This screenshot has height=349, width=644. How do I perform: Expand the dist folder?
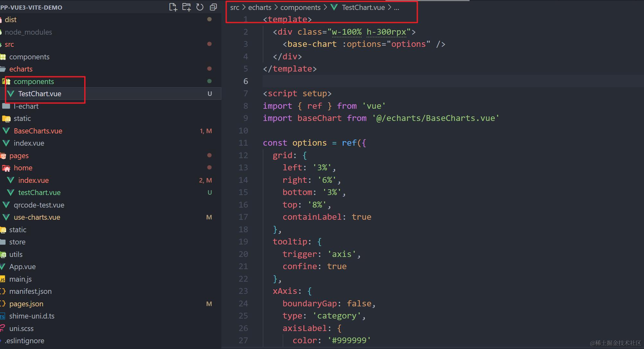click(x=11, y=20)
